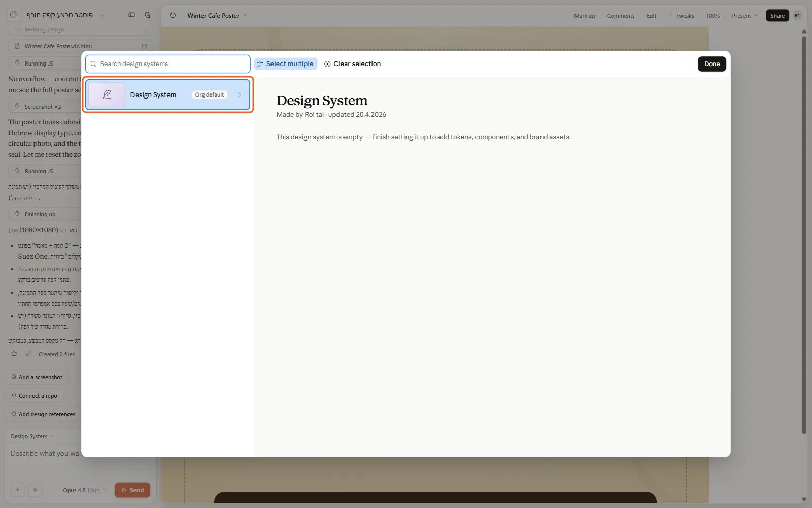Click the Done button
Screen dimensions: 812x508
coord(712,64)
